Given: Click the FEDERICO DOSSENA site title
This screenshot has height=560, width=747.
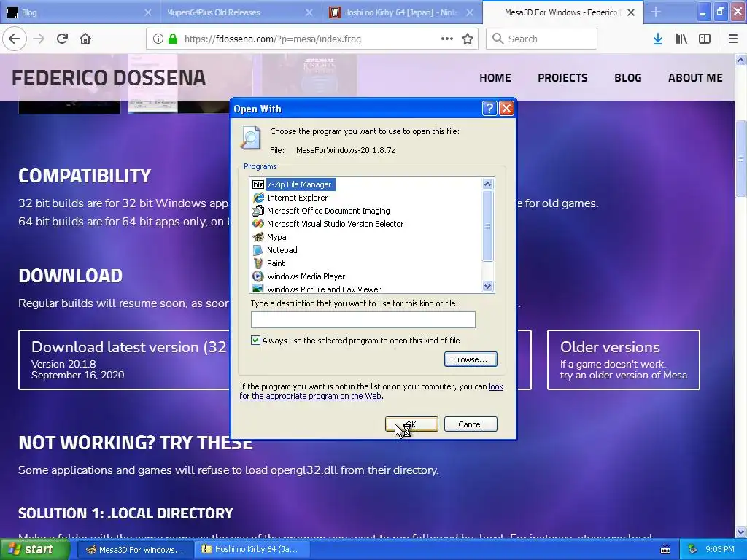Looking at the screenshot, I should pos(109,77).
